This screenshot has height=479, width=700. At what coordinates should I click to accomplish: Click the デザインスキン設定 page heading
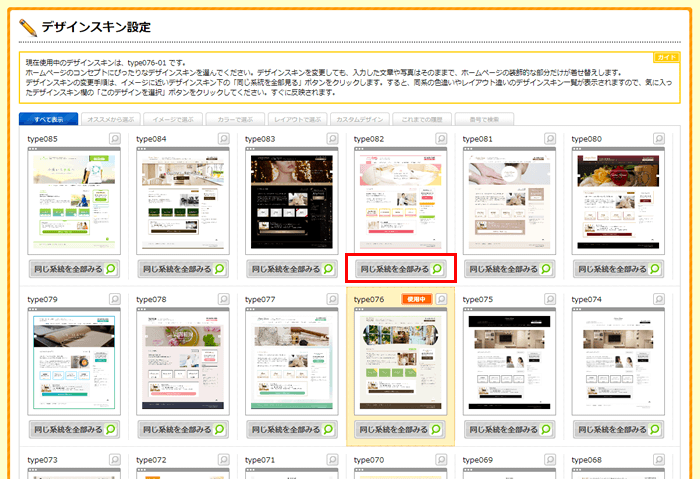(96, 27)
